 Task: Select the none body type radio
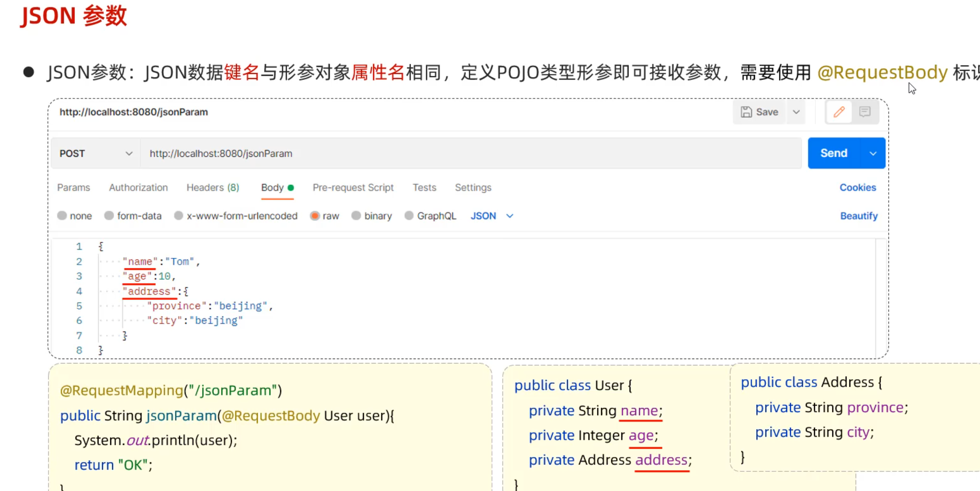pos(62,216)
